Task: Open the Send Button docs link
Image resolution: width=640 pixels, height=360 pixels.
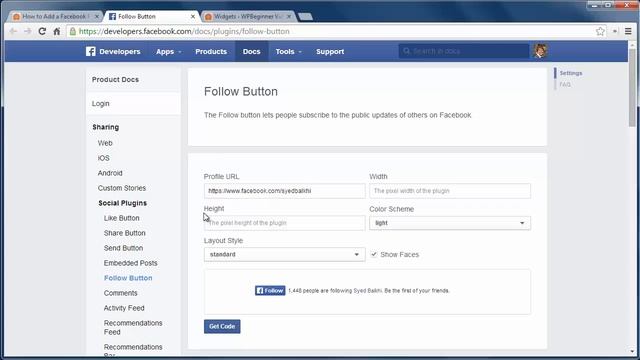Action: pos(123,248)
